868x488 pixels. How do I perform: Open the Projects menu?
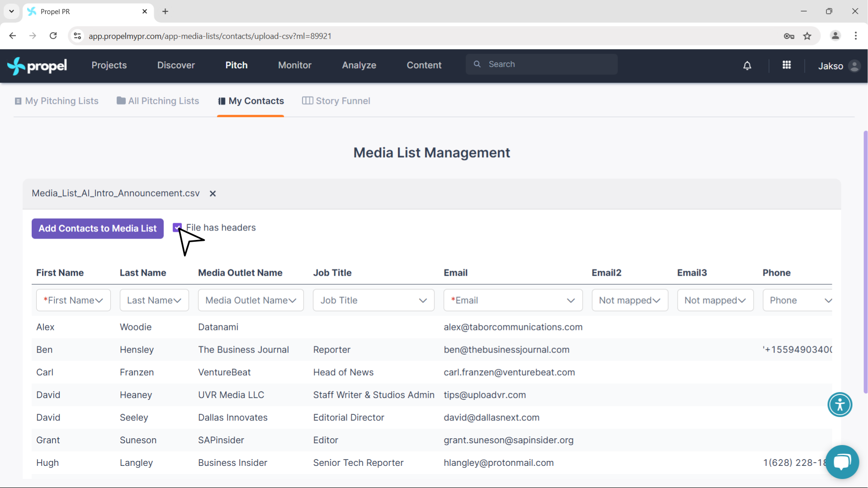click(109, 65)
